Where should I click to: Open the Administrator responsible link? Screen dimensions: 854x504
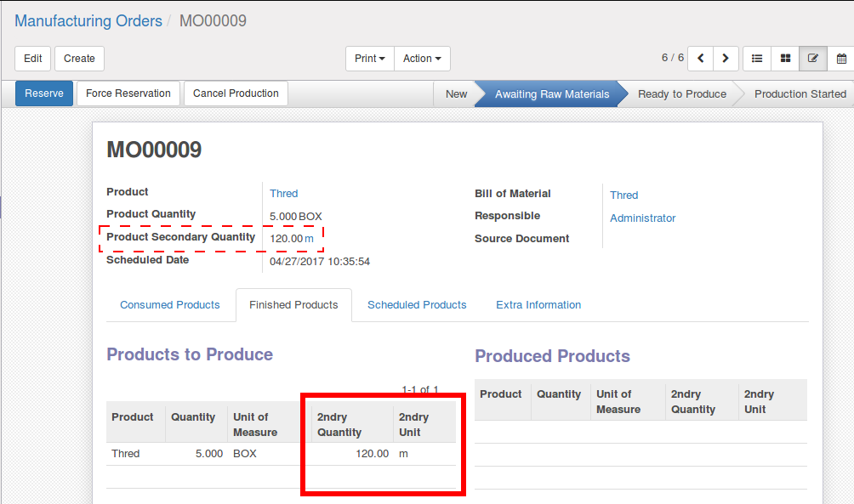[x=643, y=218]
